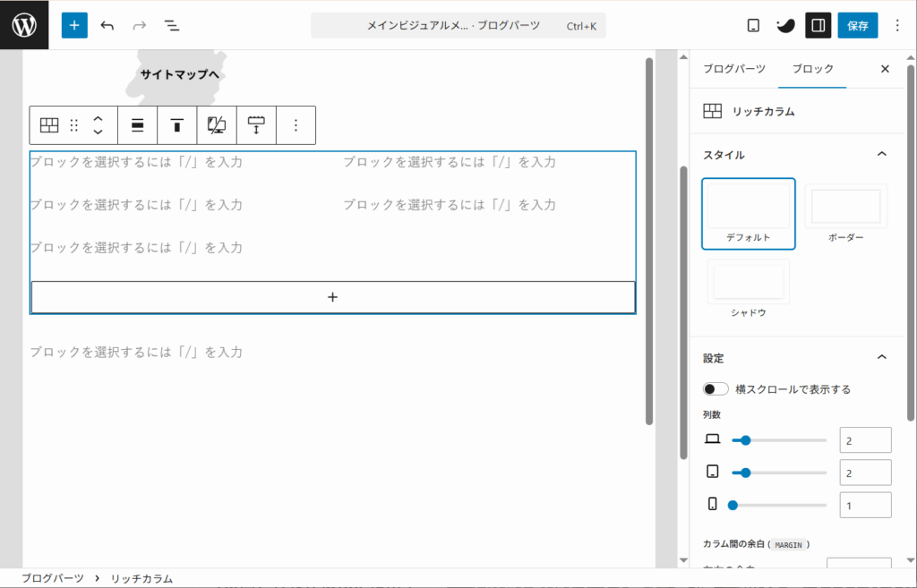This screenshot has height=588, width=917.
Task: Undo the last change
Action: (107, 25)
